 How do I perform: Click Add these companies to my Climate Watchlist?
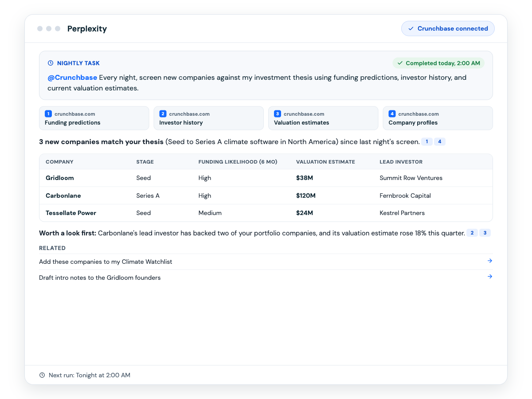pos(106,262)
